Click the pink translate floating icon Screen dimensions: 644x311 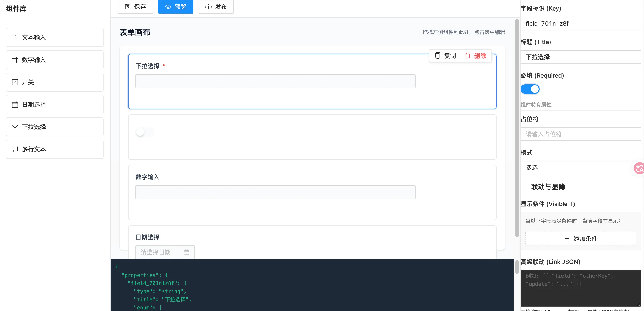639,168
